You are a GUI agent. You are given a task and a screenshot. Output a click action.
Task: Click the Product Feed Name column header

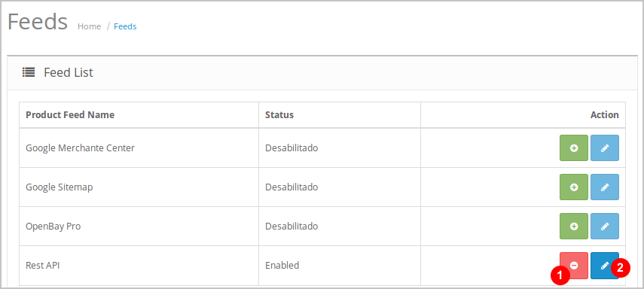(70, 114)
